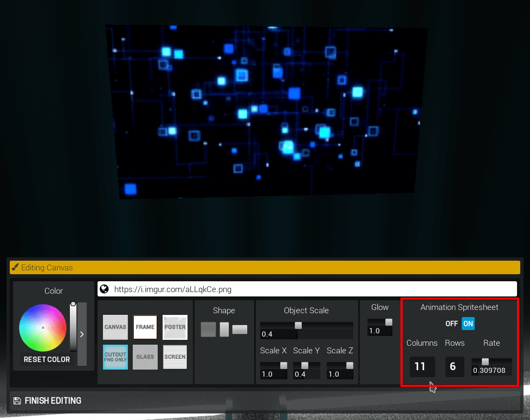
Task: Select the wide landscape shape option
Action: [240, 329]
